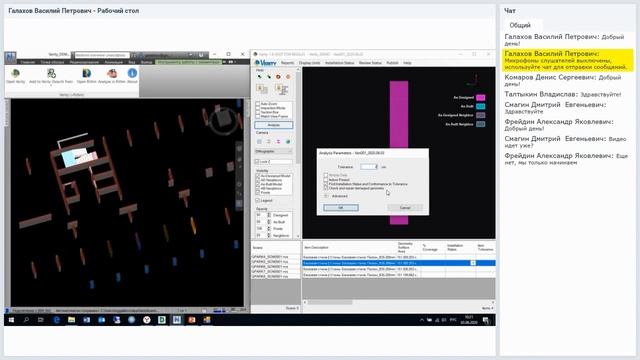Click dark orange circle icon in Verity panel
The width and height of the screenshot is (640, 360).
pyautogui.click(x=278, y=77)
